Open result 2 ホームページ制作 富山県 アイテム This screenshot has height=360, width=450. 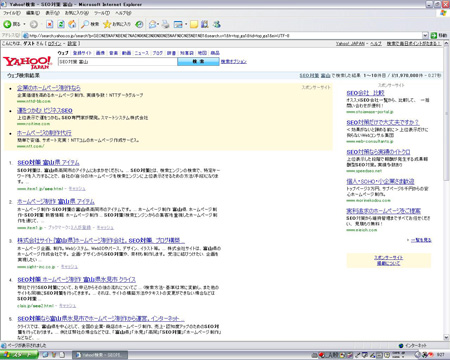[56, 202]
